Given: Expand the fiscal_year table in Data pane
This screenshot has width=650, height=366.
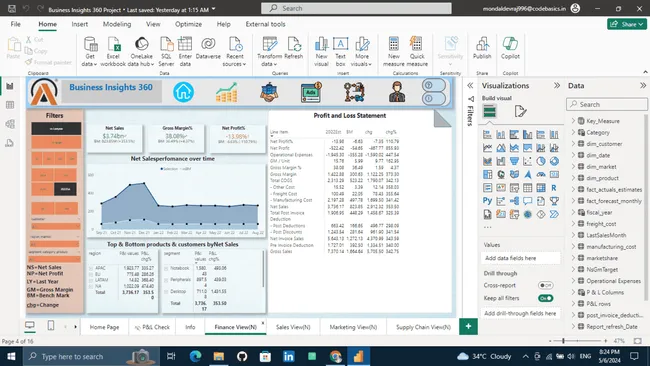Looking at the screenshot, I should (x=573, y=212).
